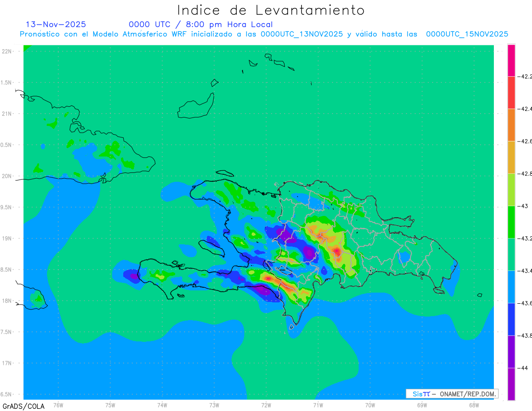
Task: Click the '22N' latitude label
Action: pyautogui.click(x=7, y=51)
